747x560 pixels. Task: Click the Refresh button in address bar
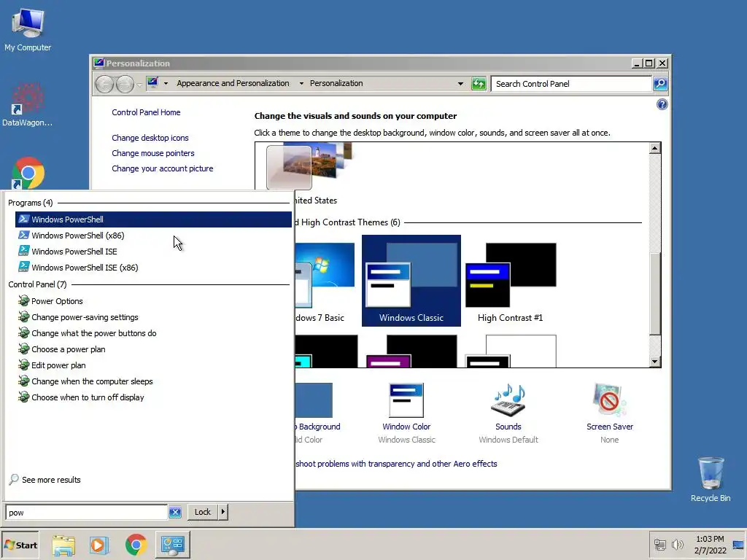pos(479,84)
